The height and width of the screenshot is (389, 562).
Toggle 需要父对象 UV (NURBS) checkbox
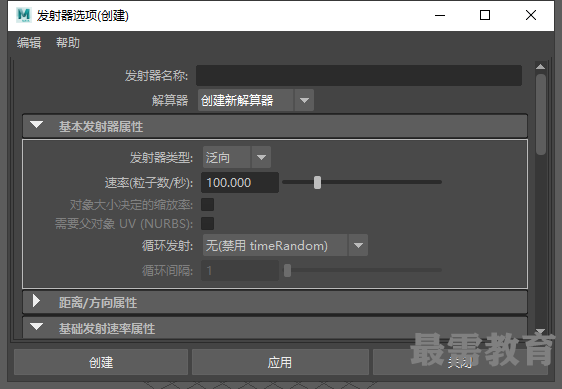click(x=208, y=223)
